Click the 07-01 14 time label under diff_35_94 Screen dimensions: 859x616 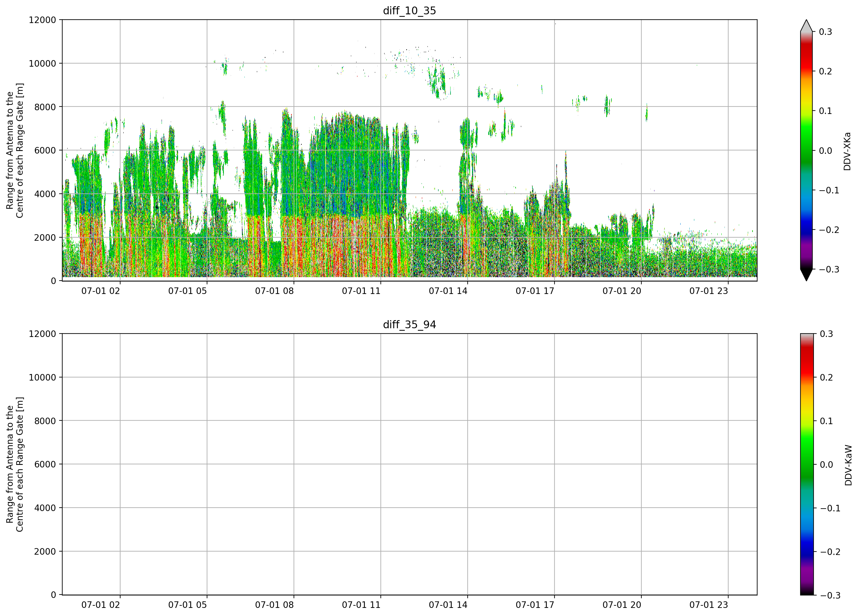click(x=448, y=605)
